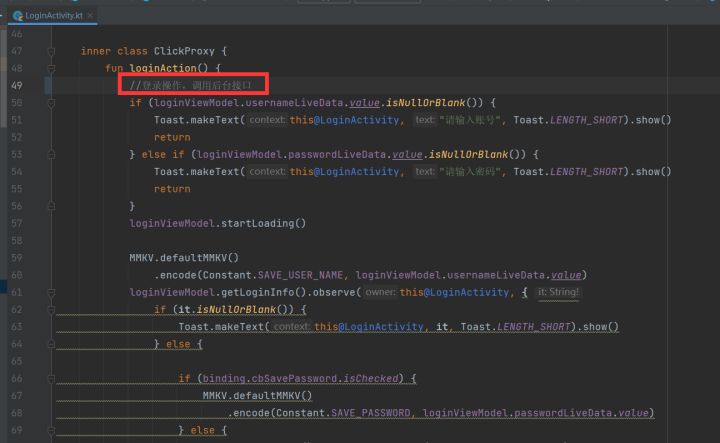Fold the cbSavePassword.isChecked if block marker
Viewport: 720px width, 443px height.
[51, 378]
